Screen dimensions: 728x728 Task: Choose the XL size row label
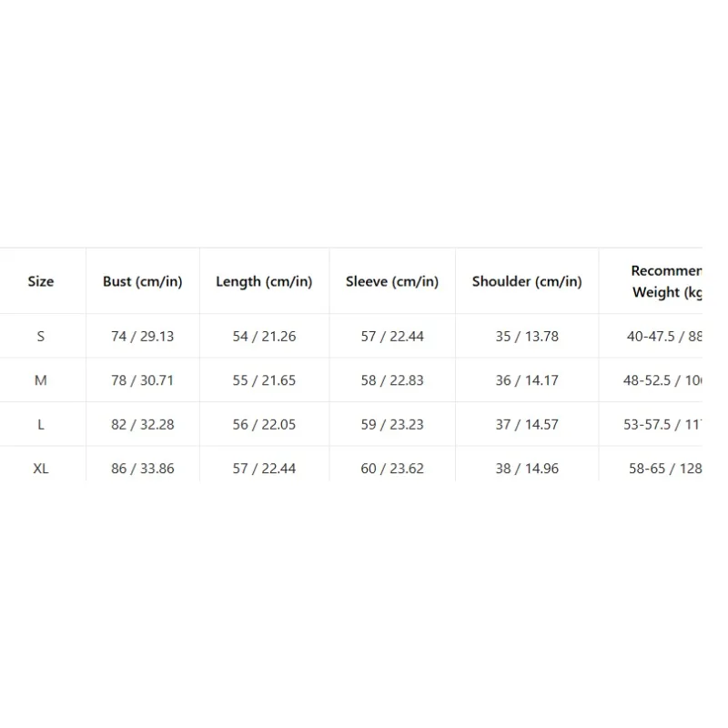[41, 469]
